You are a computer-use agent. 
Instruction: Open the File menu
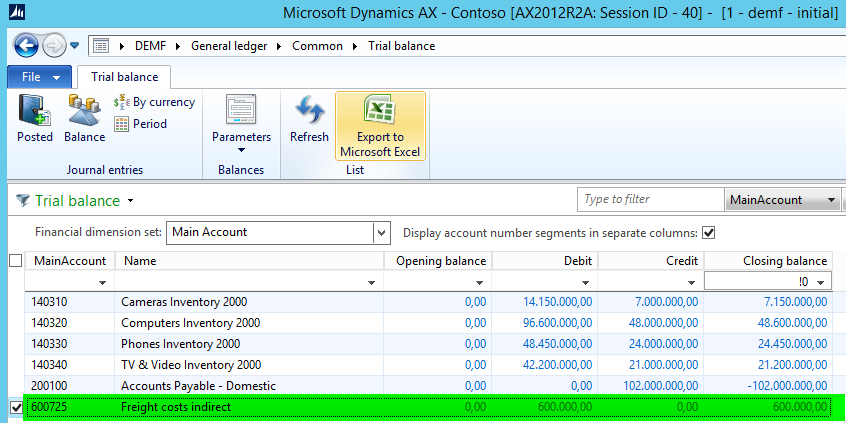pos(39,77)
